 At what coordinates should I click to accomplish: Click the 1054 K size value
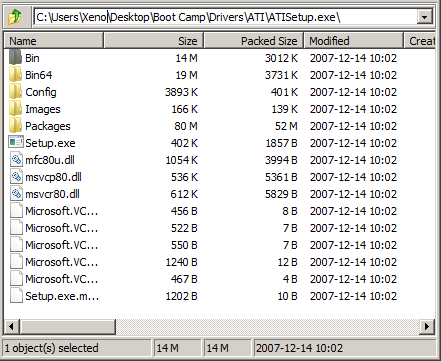click(182, 160)
